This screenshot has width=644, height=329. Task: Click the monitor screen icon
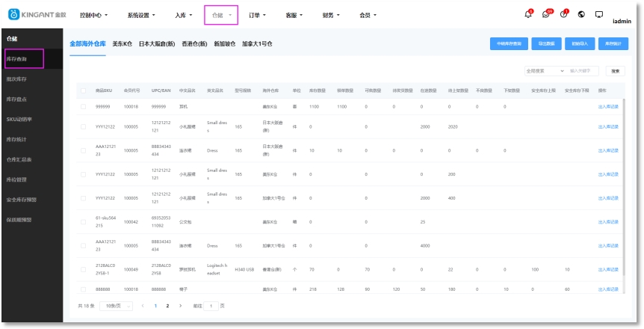click(598, 14)
